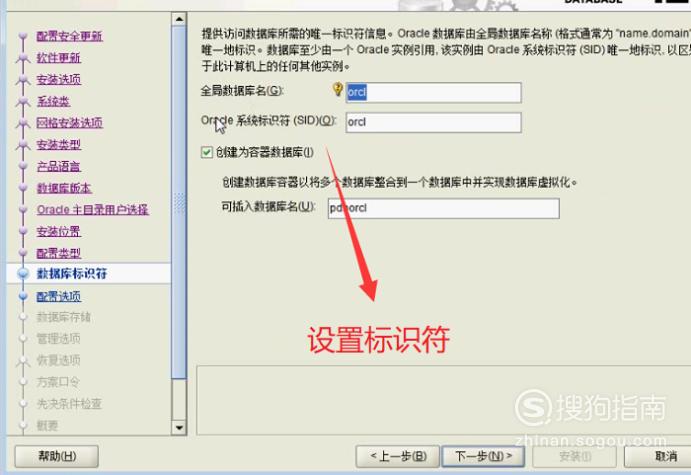Click the 全局数据库名 input field

(x=433, y=93)
